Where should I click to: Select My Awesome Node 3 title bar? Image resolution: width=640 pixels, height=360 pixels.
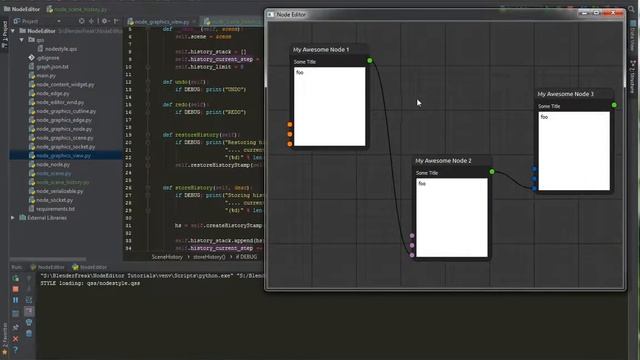573,94
